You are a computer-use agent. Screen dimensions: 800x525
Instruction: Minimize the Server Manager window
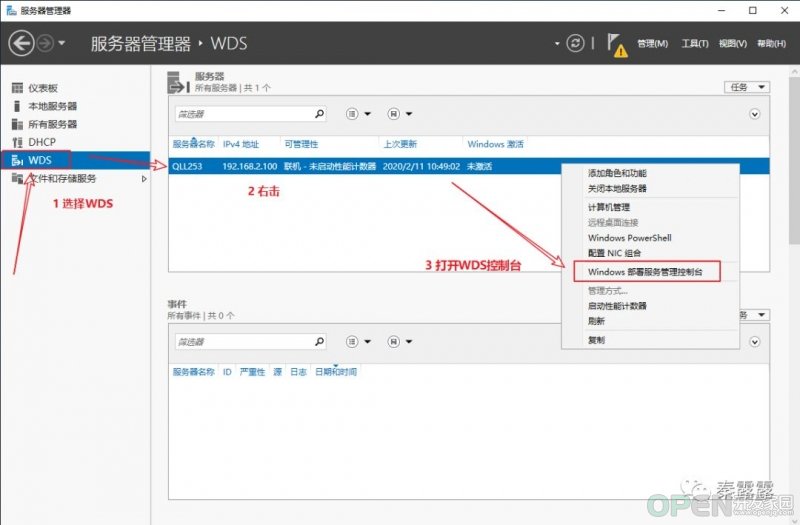click(721, 10)
